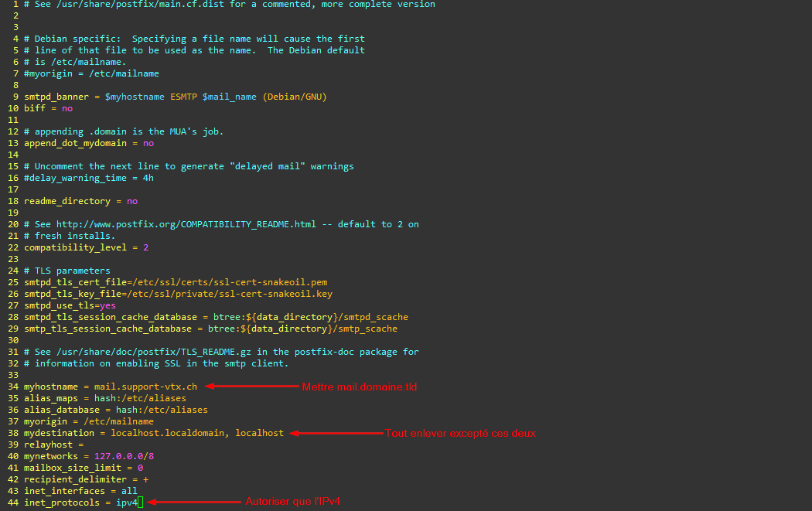Click the 'biff = no' line

pos(48,108)
